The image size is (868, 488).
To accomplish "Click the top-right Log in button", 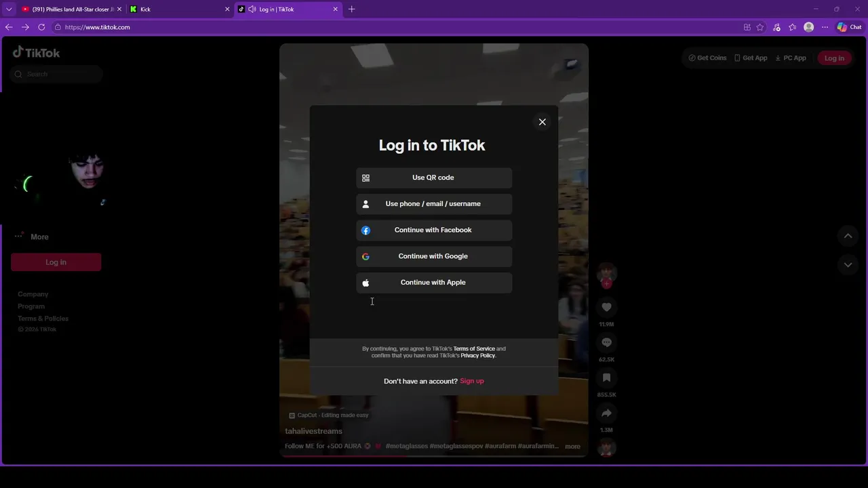I will [x=834, y=58].
